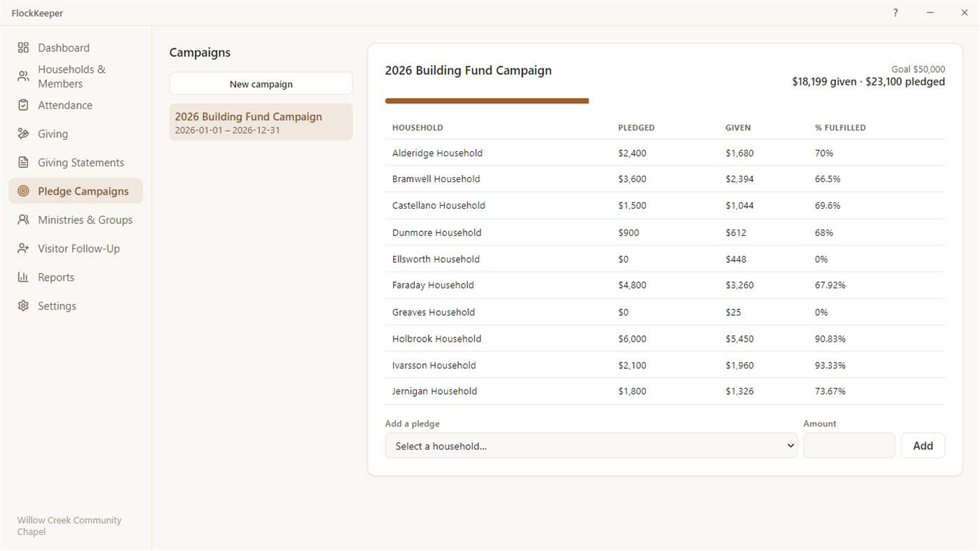Click the $5,450 given amount
The width and height of the screenshot is (980, 551).
(740, 339)
